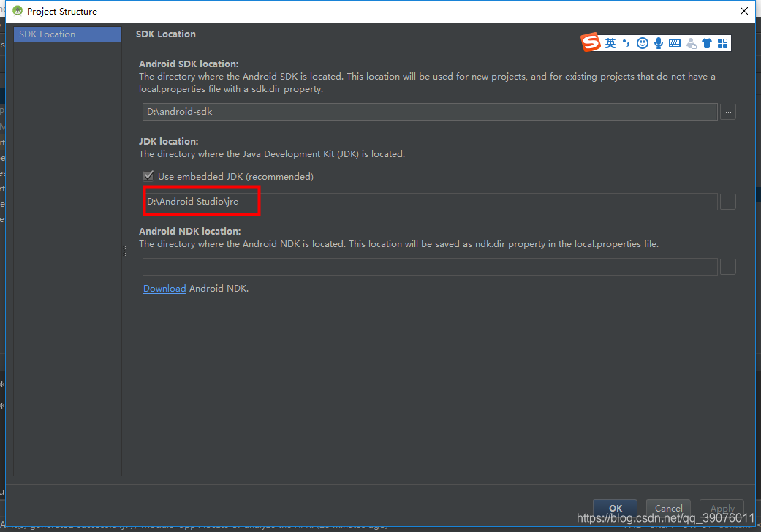Open the Download Android NDK link

click(x=164, y=289)
